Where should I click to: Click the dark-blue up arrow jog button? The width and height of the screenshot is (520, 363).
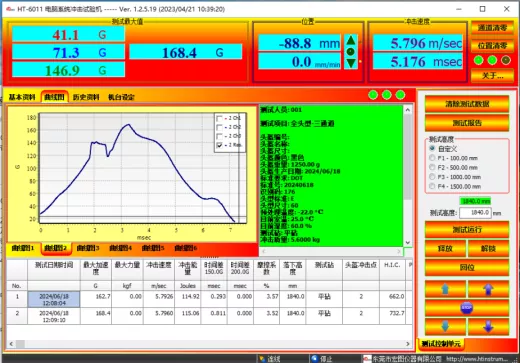488,289
